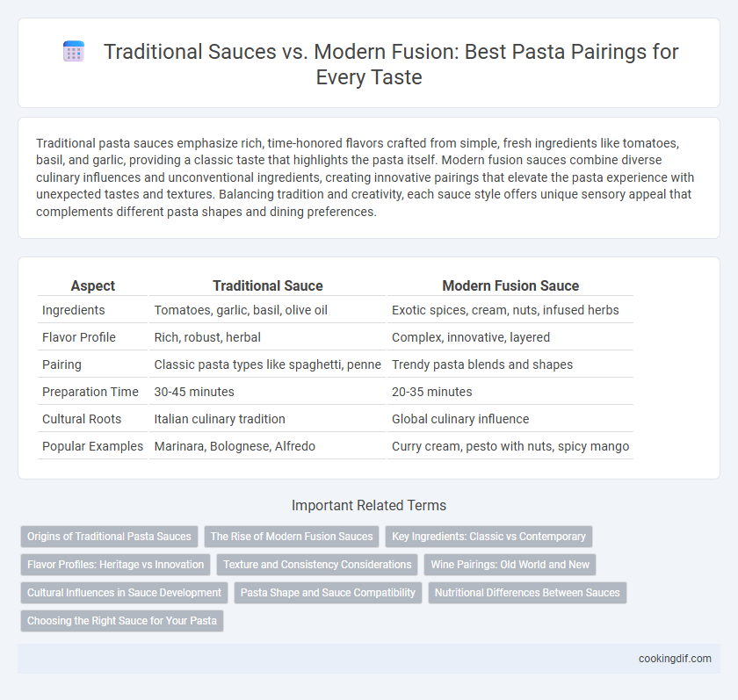Viewport: 738px width, 700px height.
Task: Click the Popular Examples row label
Action: (93, 446)
